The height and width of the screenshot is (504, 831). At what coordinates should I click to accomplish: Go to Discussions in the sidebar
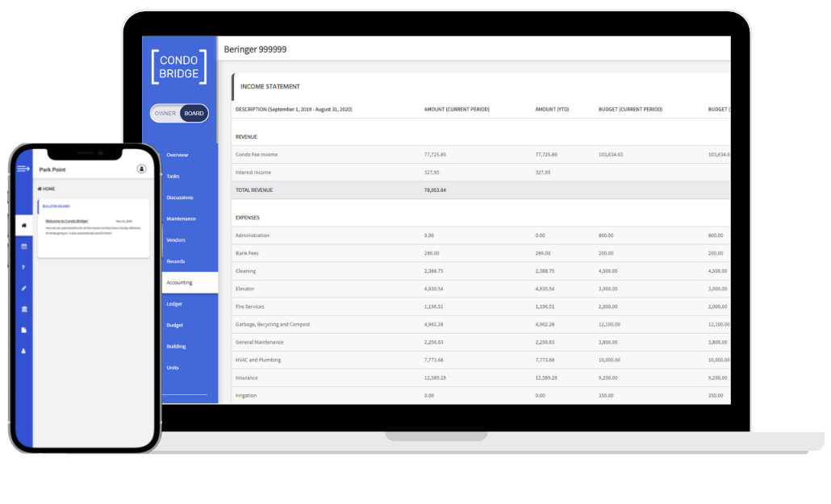[x=179, y=198]
